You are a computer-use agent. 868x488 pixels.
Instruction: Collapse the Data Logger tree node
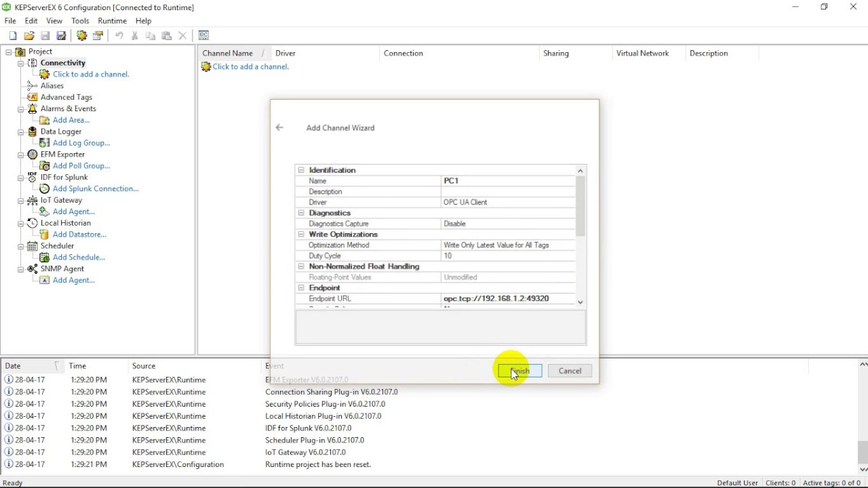[x=20, y=131]
